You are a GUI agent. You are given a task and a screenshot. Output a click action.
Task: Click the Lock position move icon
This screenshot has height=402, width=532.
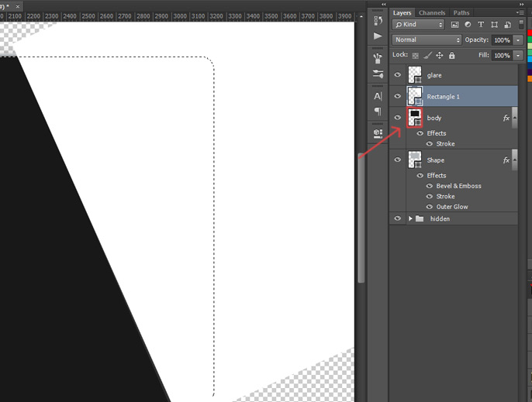[439, 56]
